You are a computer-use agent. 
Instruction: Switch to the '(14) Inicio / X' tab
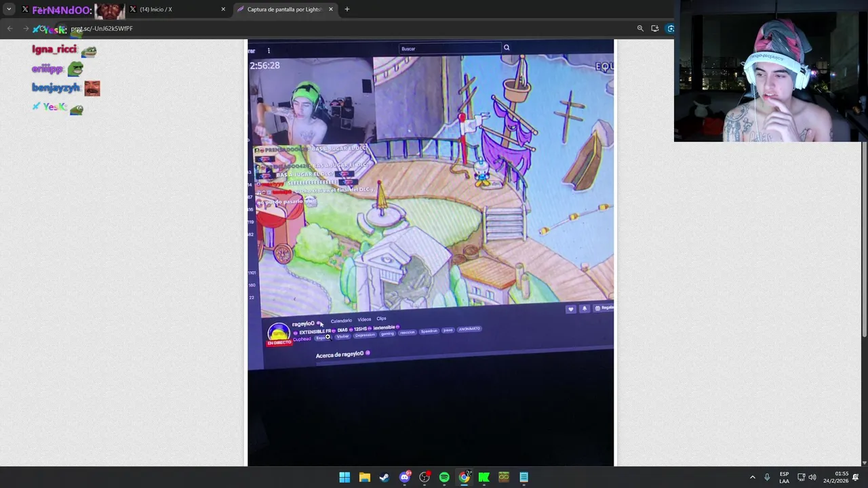pyautogui.click(x=176, y=9)
